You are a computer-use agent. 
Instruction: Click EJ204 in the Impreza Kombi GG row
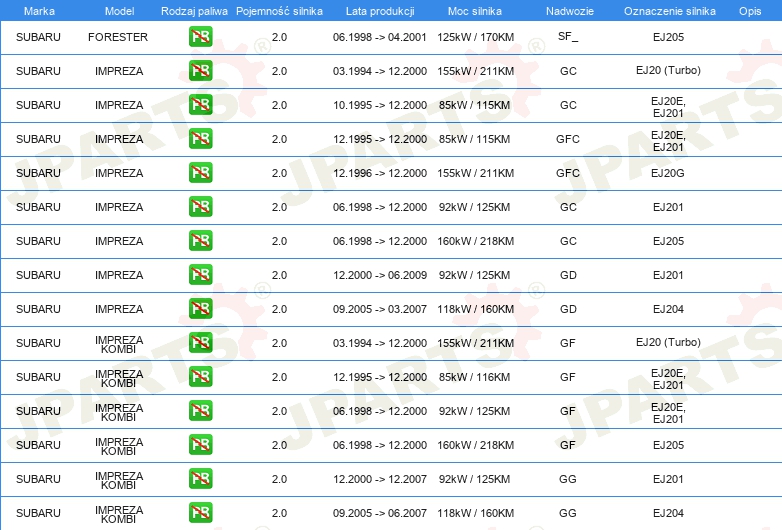pyautogui.click(x=668, y=513)
